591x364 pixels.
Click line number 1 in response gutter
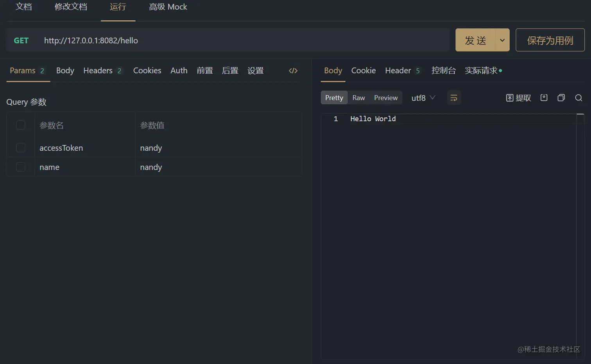336,119
